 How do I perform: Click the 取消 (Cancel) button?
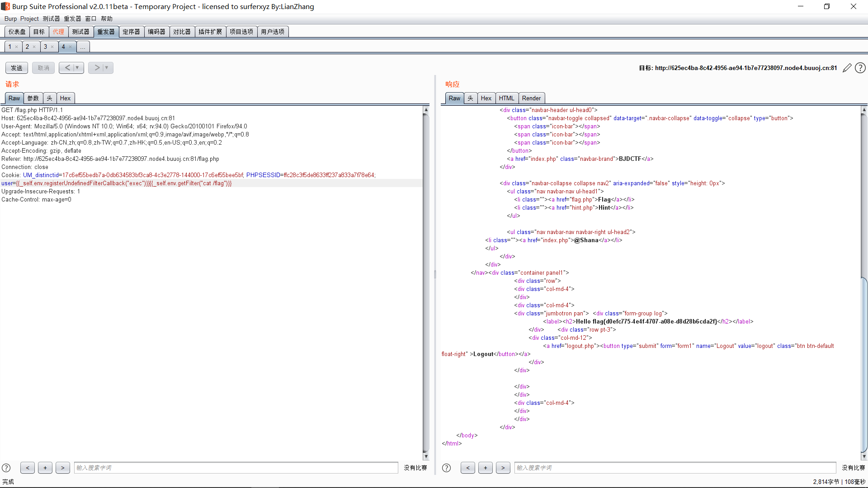click(x=43, y=68)
